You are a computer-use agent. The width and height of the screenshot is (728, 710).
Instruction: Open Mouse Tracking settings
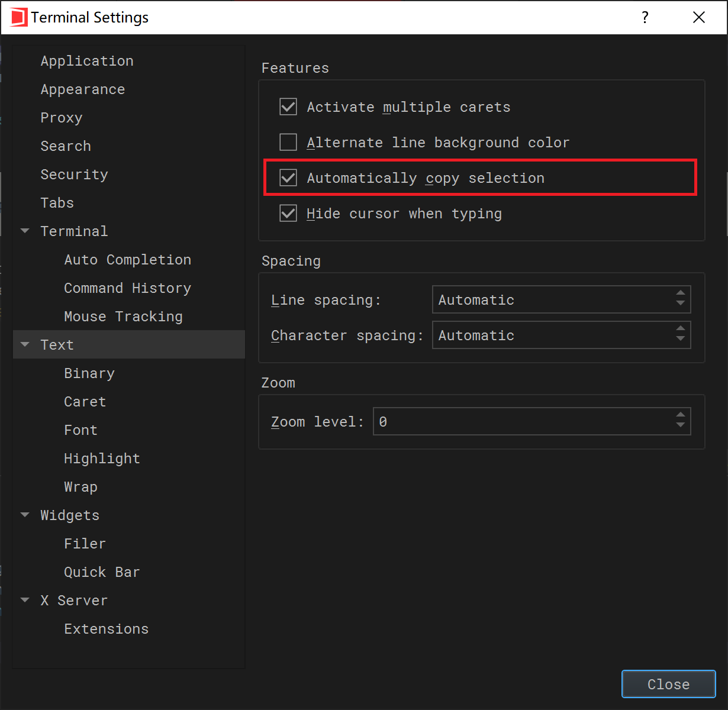[x=123, y=317]
